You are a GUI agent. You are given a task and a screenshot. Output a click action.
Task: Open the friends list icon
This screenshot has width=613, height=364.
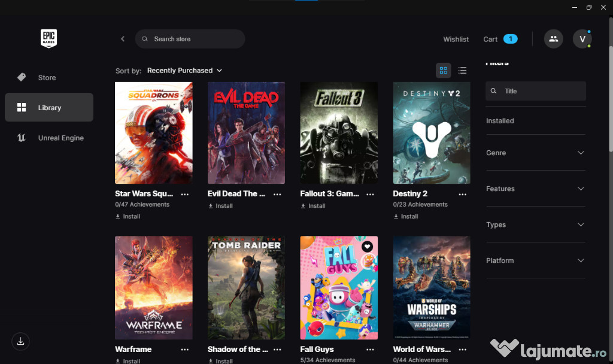point(554,39)
